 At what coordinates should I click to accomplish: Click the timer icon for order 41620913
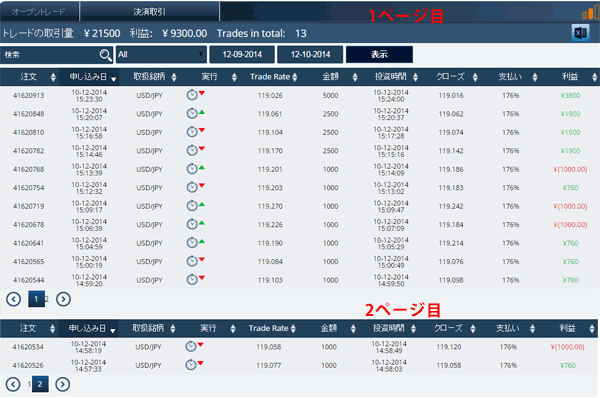click(192, 95)
